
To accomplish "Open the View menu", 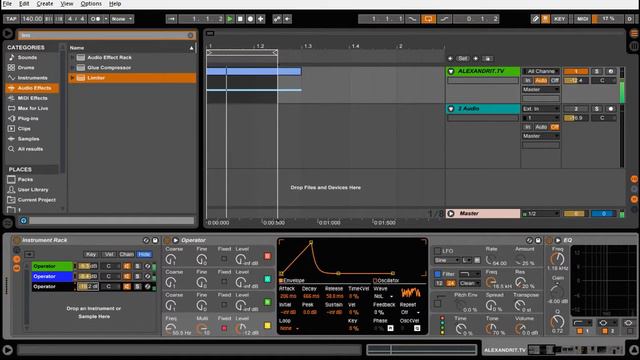I will pos(67,4).
